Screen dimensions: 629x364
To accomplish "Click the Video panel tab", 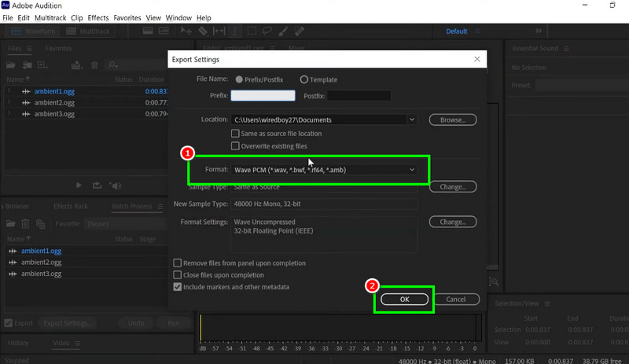I will click(61, 343).
